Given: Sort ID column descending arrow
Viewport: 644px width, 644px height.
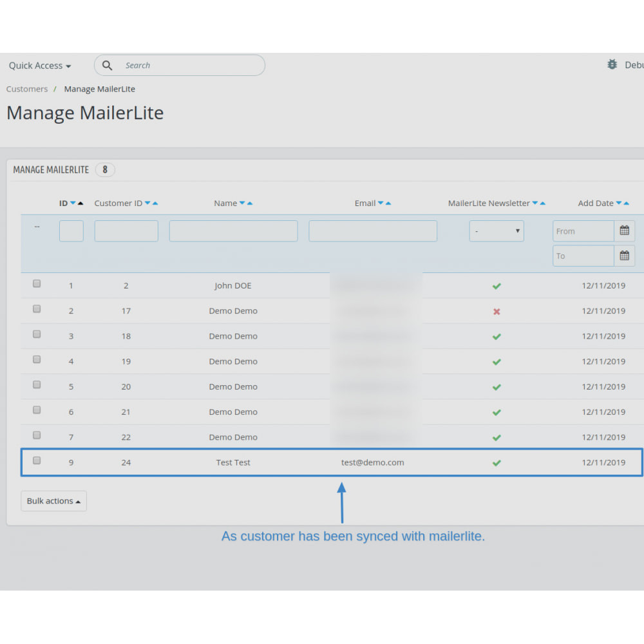Looking at the screenshot, I should 73,203.
